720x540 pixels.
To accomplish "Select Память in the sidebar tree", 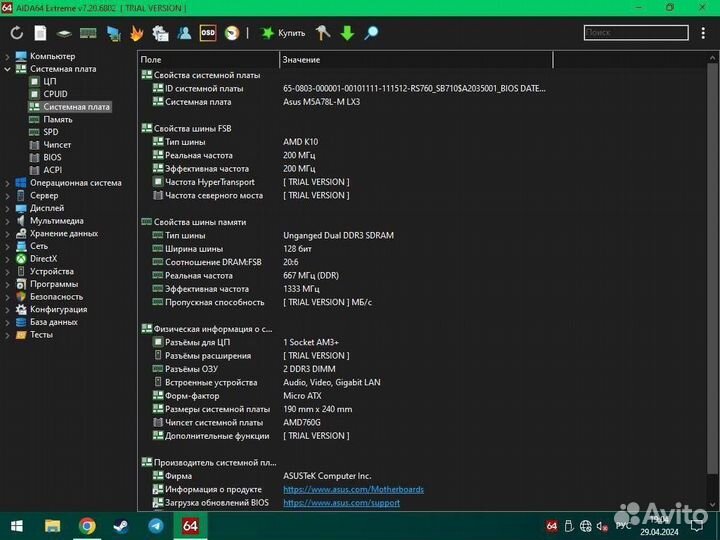I will [x=57, y=119].
